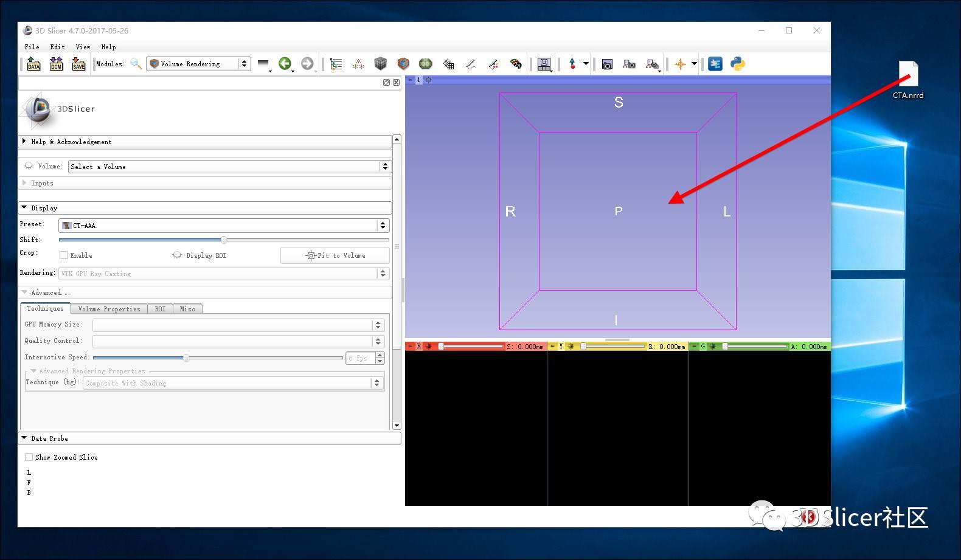Collapse the Advanced section
The height and width of the screenshot is (560, 961).
205,292
